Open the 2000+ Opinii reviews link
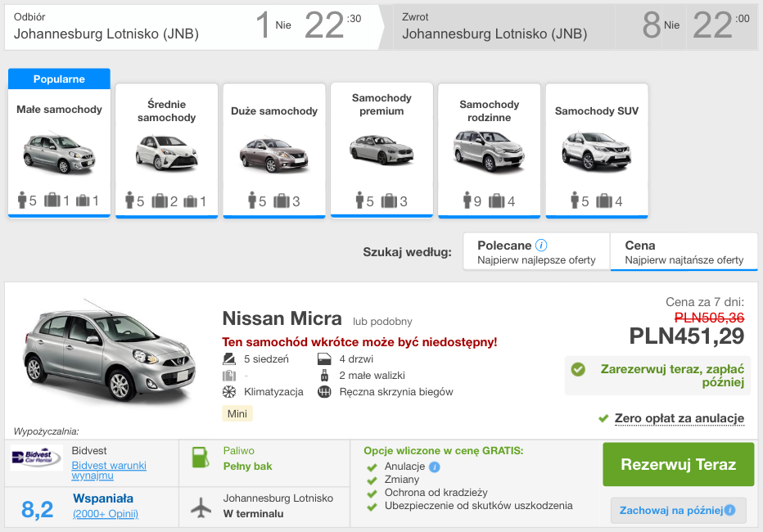The width and height of the screenshot is (763, 532). pyautogui.click(x=106, y=513)
